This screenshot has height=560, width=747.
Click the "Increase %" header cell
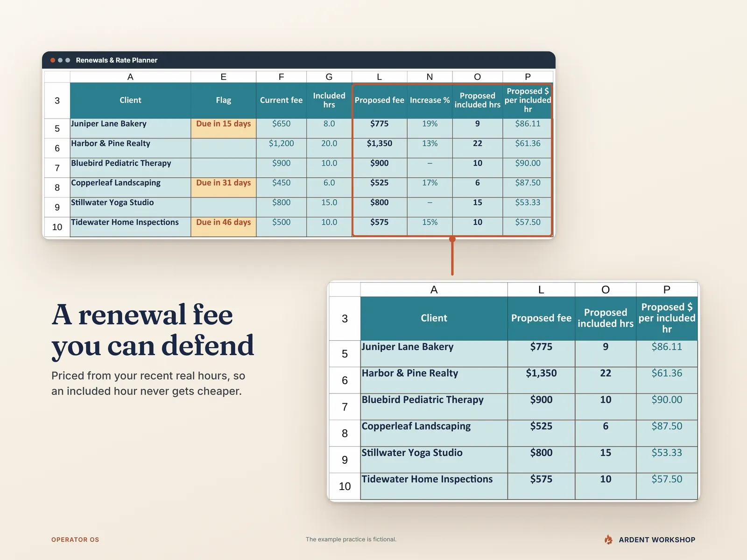430,100
